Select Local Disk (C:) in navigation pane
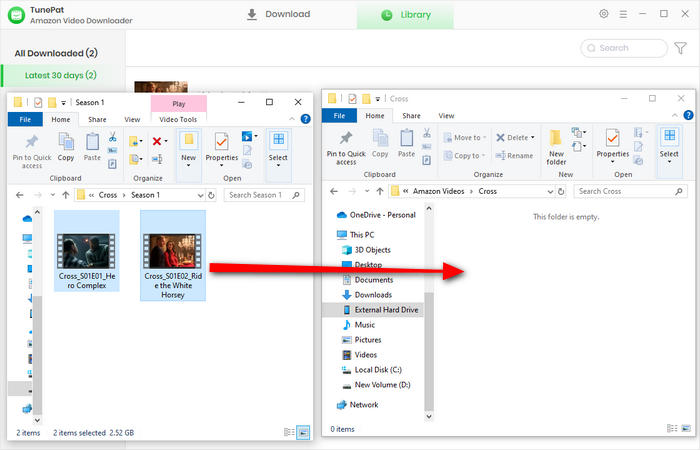Screen dimensions: 700x450 click(x=372, y=370)
